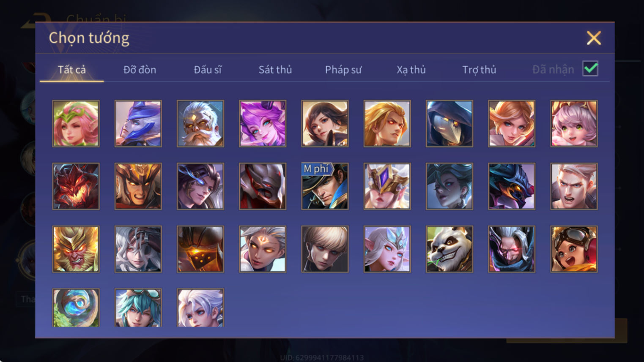
Task: Choose the purple-haired girl hero
Action: click(263, 124)
